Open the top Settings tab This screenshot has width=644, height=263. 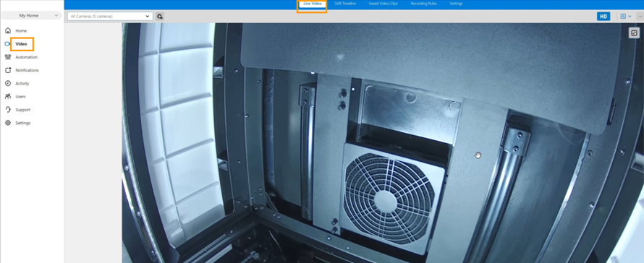[456, 4]
